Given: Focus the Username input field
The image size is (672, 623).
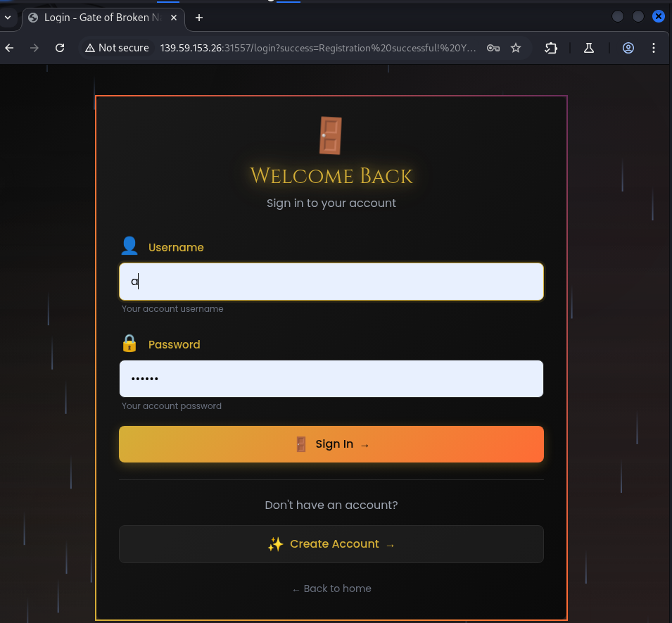Looking at the screenshot, I should point(331,282).
